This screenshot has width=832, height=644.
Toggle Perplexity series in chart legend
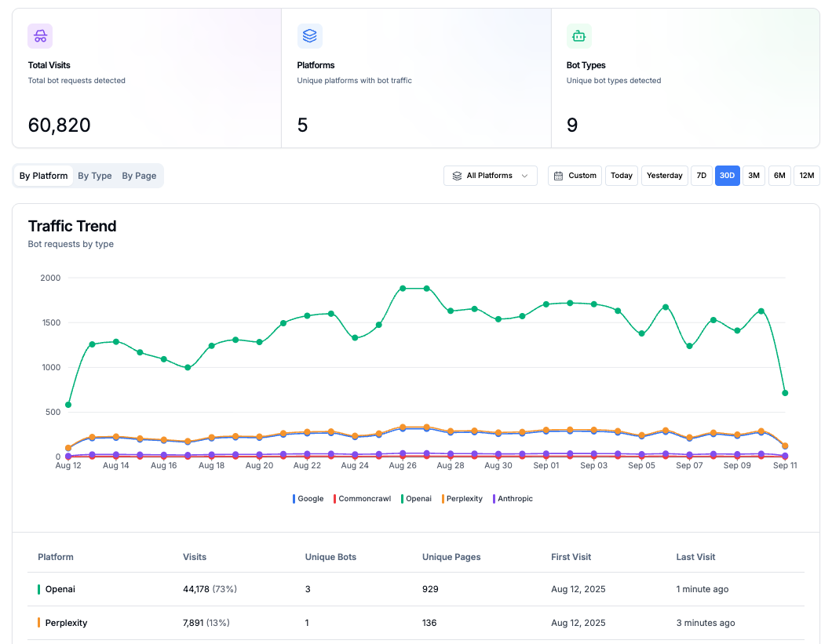[462, 499]
